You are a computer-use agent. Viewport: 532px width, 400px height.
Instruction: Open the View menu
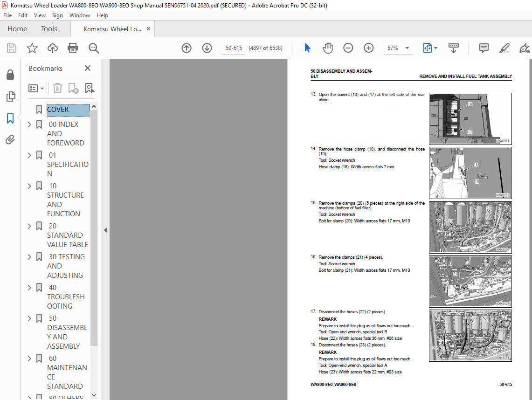40,15
